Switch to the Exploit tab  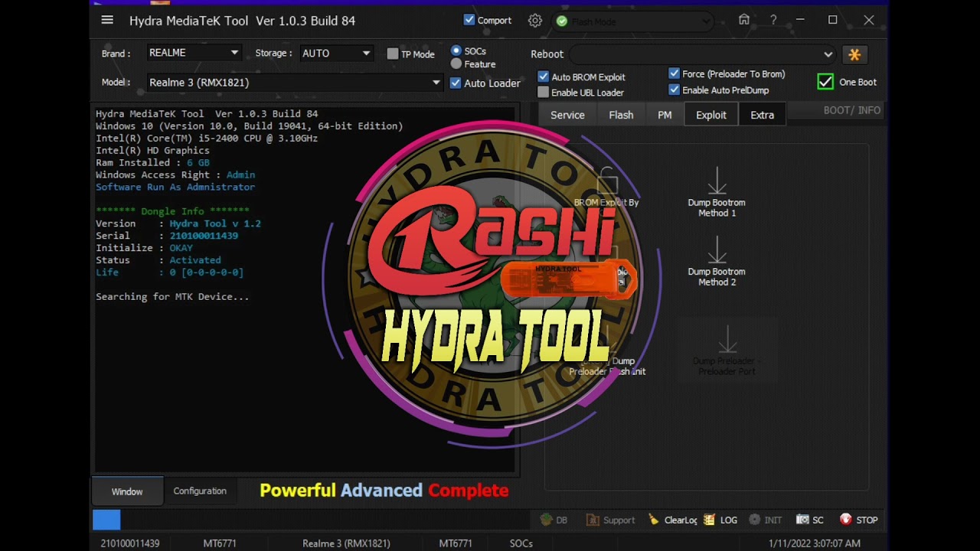coord(711,115)
